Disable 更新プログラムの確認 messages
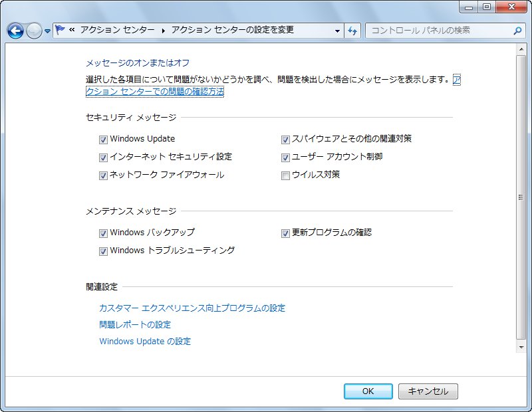 click(285, 233)
